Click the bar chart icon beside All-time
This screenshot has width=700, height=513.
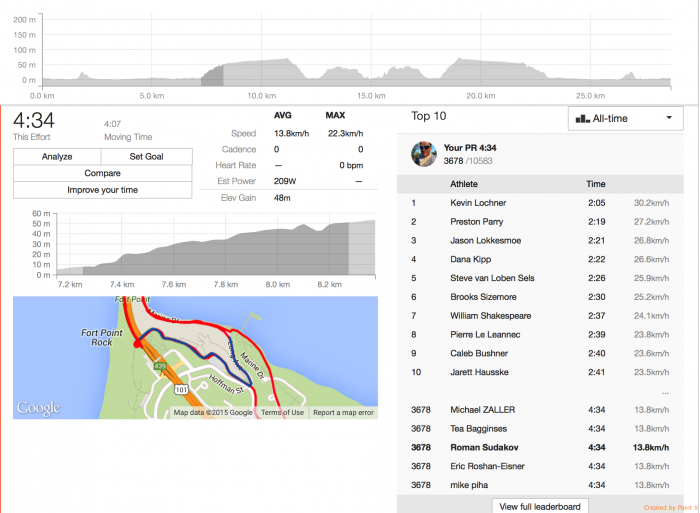[x=582, y=118]
